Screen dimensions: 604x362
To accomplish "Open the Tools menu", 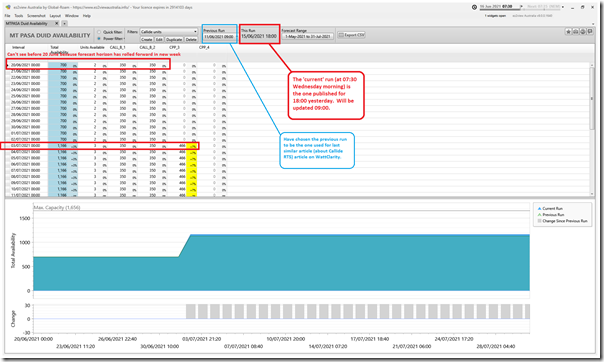I will click(18, 16).
